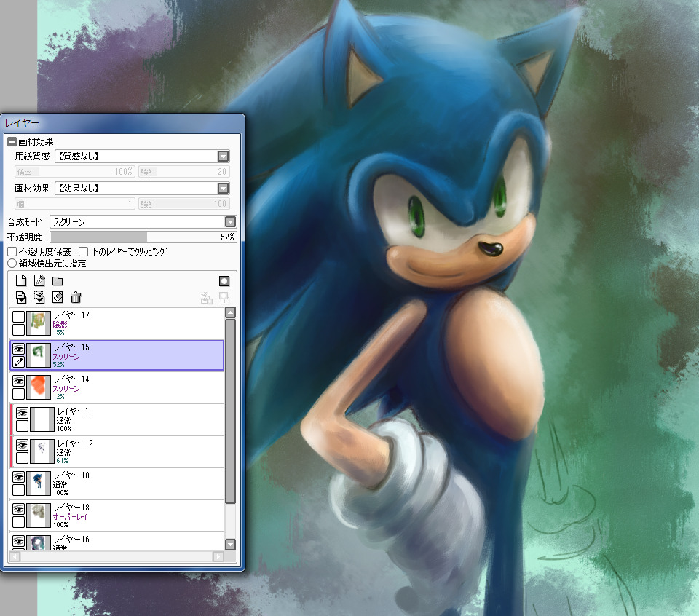The image size is (699, 616).
Task: Click the greyed apply layer mask icon
Action: [x=206, y=298]
